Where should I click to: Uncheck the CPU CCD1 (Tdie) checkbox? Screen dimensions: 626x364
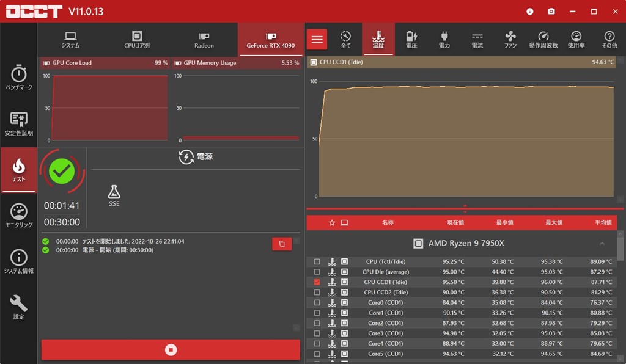click(x=317, y=282)
